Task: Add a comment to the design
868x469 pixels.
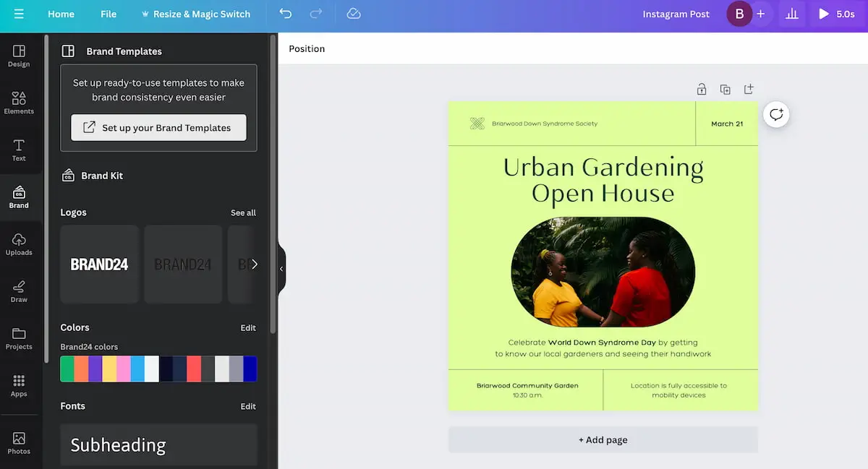Action: [775, 114]
